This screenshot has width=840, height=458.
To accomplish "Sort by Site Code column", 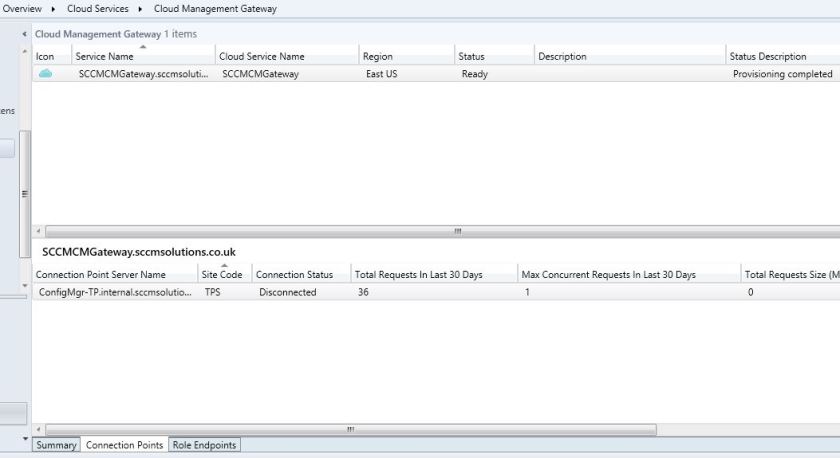I will click(224, 274).
